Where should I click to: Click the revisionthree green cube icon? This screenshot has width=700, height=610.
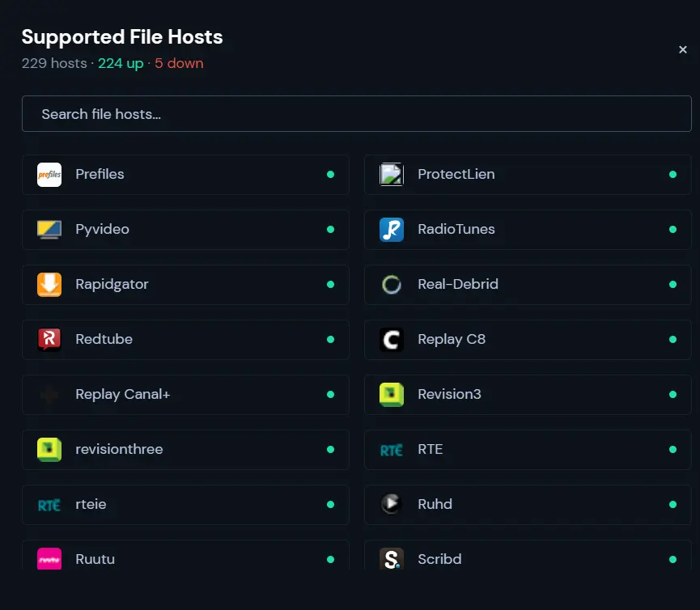coord(49,449)
